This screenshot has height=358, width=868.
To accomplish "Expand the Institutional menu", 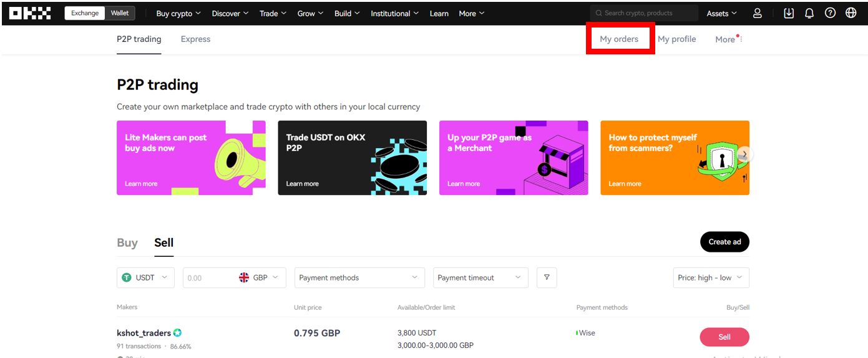I will point(395,13).
